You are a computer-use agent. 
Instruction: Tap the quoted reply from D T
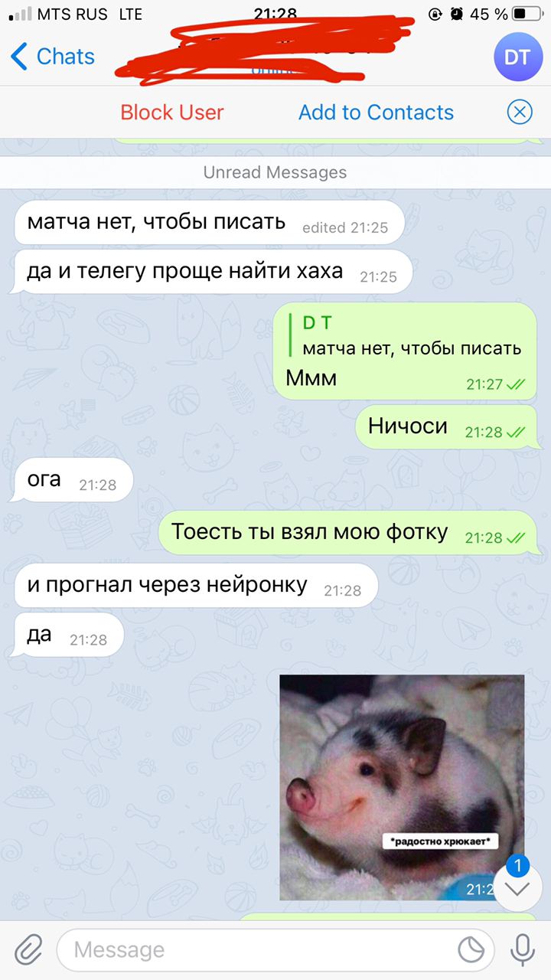point(406,337)
